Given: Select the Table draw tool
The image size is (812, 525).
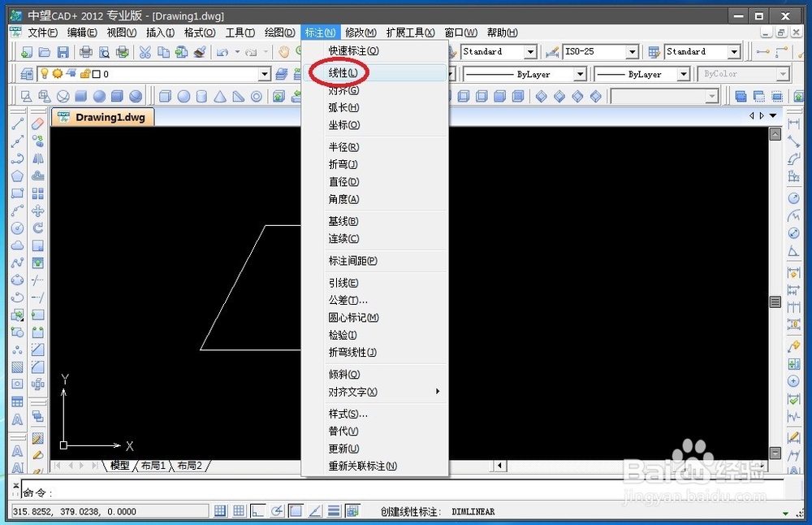Looking at the screenshot, I should pyautogui.click(x=18, y=401).
